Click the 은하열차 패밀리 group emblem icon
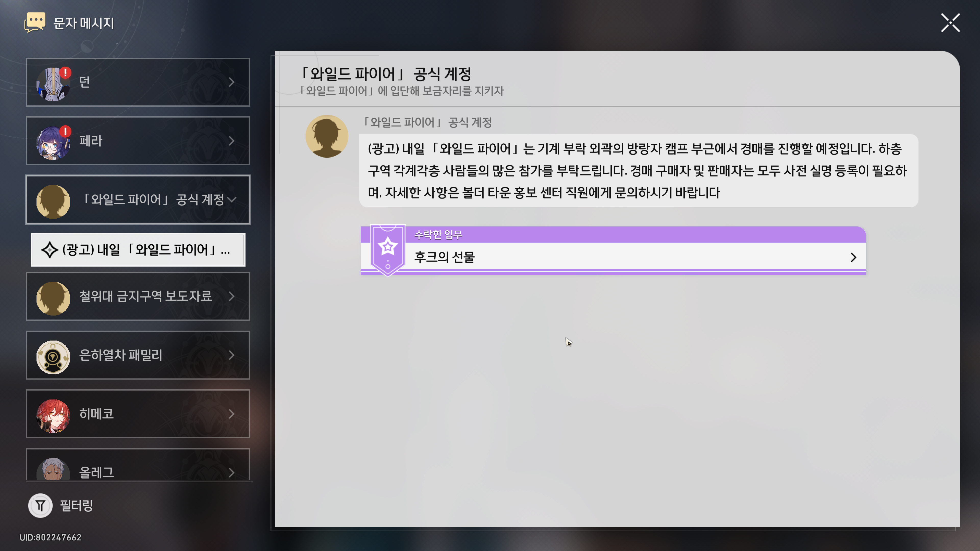Viewport: 980px width, 551px height. click(53, 357)
